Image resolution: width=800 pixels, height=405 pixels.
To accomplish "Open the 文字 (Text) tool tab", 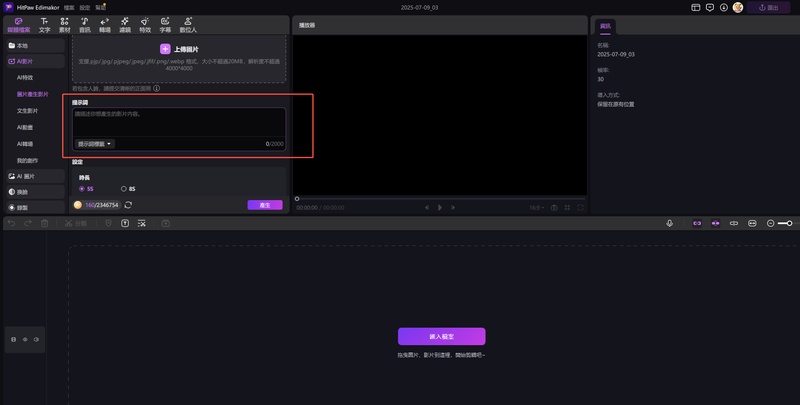I will point(44,24).
